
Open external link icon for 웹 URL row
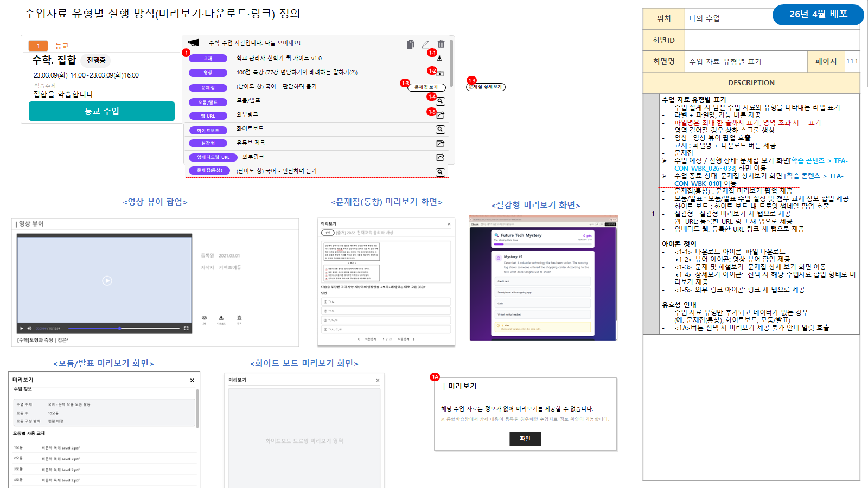[x=441, y=115]
